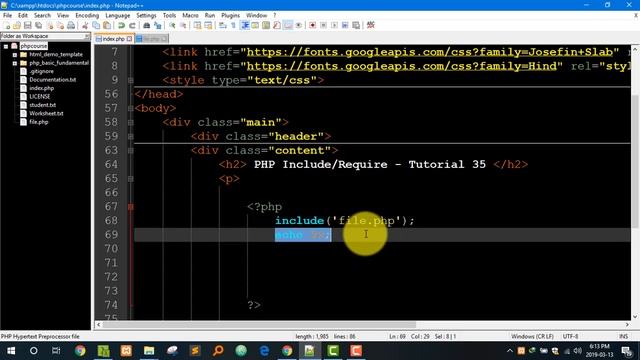
Task: Toggle Folder as Workspace toolbar button
Action: tap(288, 25)
